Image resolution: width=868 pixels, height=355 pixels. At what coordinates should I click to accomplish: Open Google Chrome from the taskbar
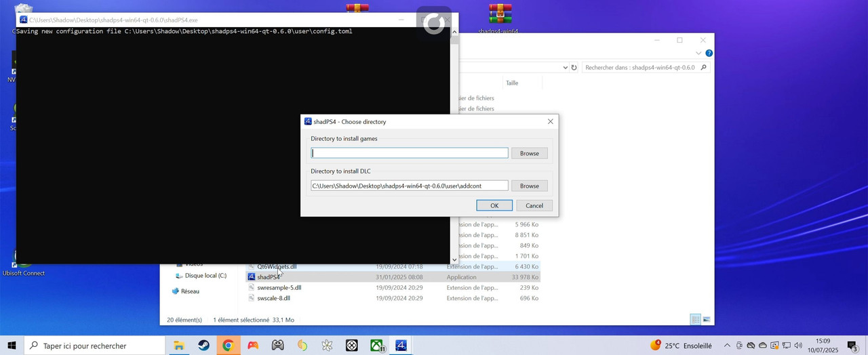(x=228, y=346)
